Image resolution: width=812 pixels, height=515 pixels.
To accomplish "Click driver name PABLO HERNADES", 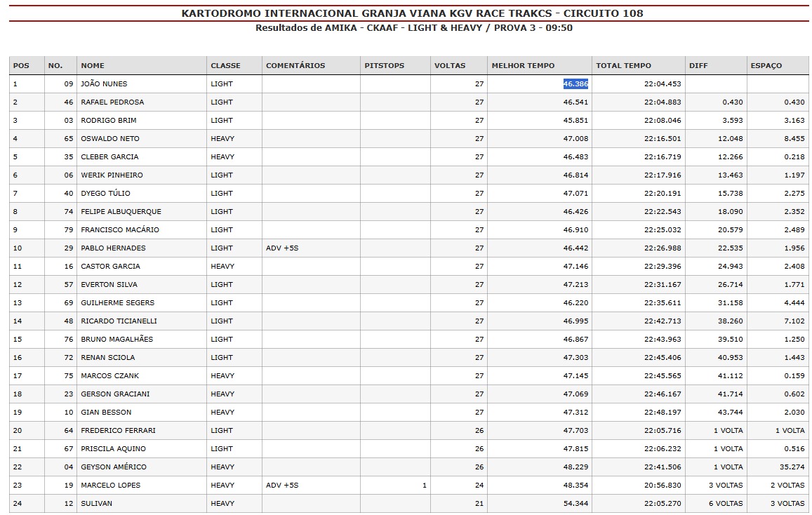I will pyautogui.click(x=113, y=248).
